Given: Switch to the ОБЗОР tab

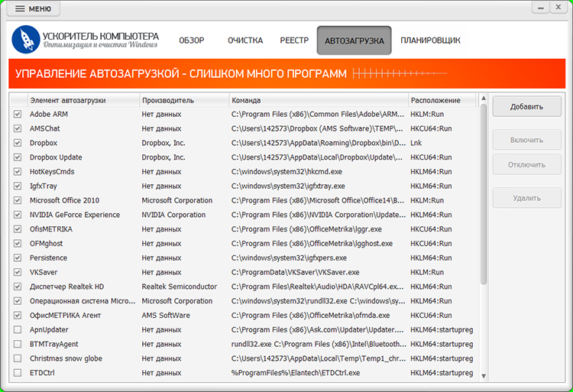Looking at the screenshot, I should pos(192,40).
